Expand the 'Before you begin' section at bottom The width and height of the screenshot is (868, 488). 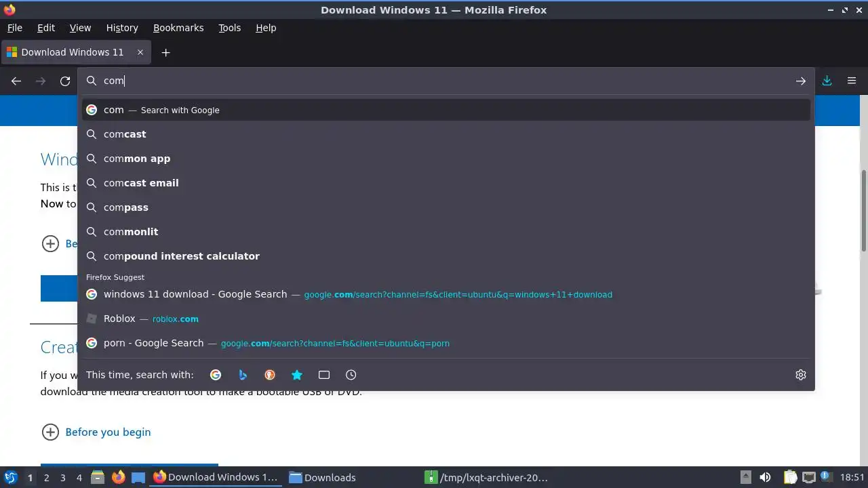(x=96, y=432)
